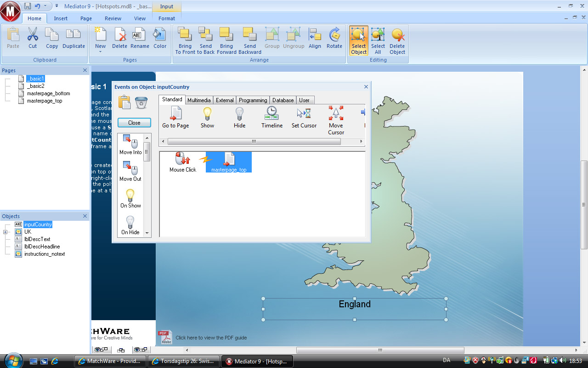Expand the UK object tree node
This screenshot has height=368, width=588.
pyautogui.click(x=5, y=232)
